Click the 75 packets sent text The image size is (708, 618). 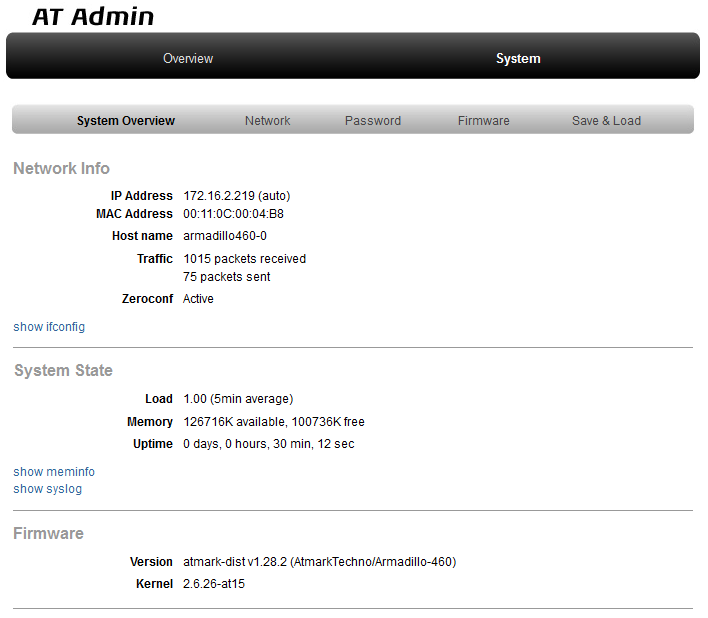pyautogui.click(x=227, y=277)
